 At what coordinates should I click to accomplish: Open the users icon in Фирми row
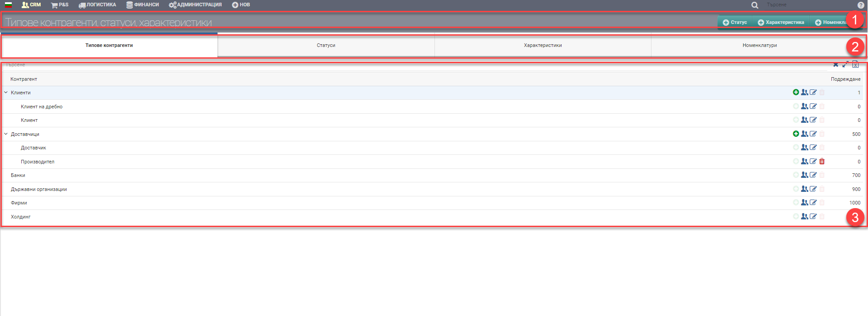coord(804,203)
